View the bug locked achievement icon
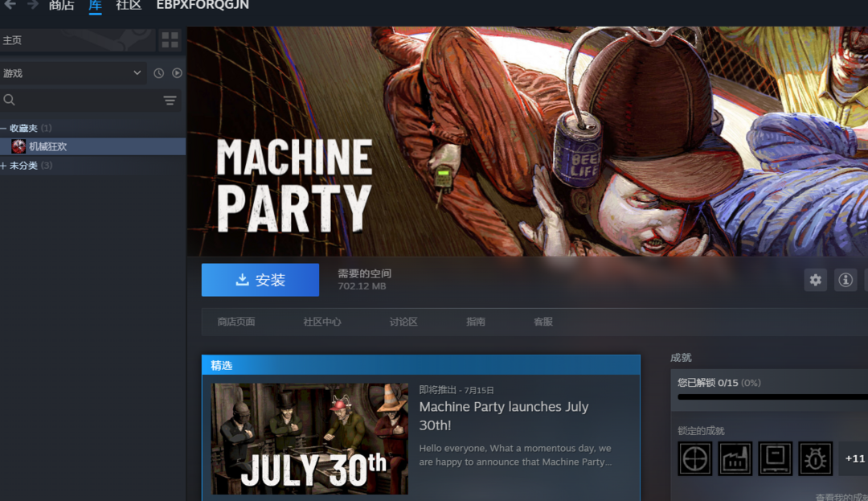This screenshot has width=868, height=501. click(816, 458)
